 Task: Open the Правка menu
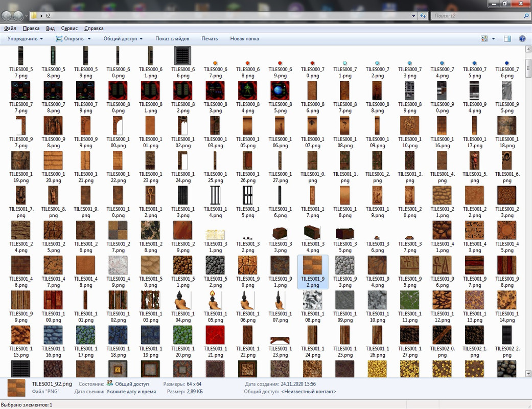click(31, 28)
